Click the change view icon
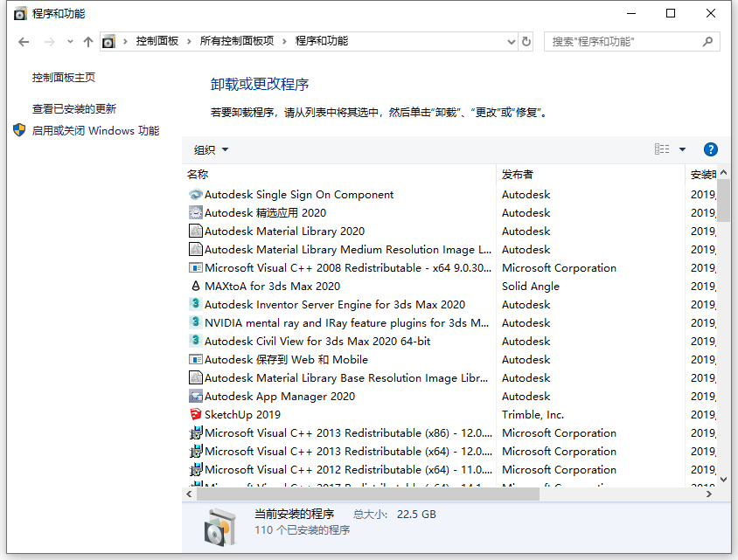Viewport: 738px width, 560px height. (x=662, y=149)
